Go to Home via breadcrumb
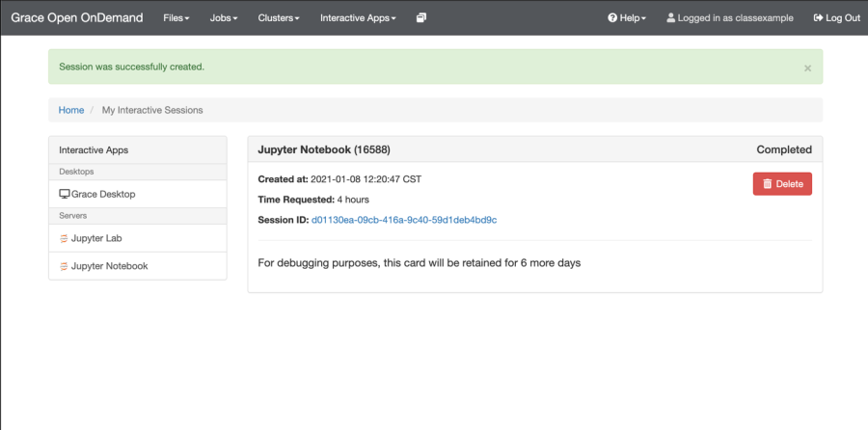 pyautogui.click(x=71, y=110)
